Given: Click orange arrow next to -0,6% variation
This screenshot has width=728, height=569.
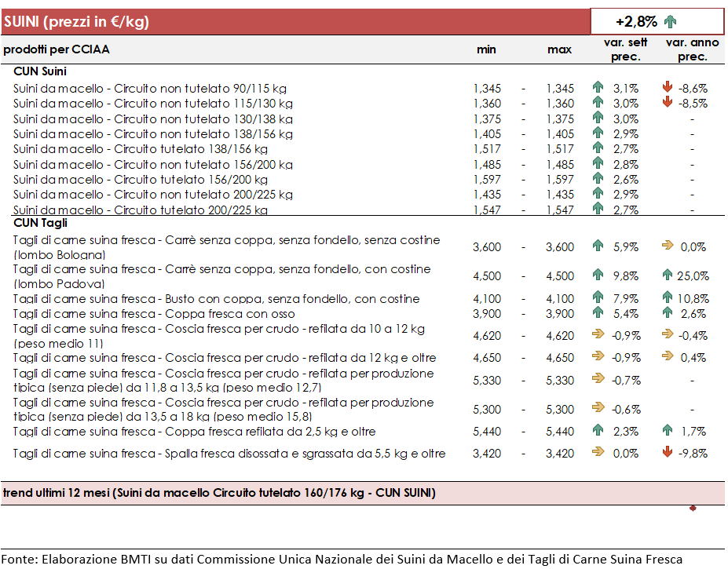Looking at the screenshot, I should click(598, 407).
